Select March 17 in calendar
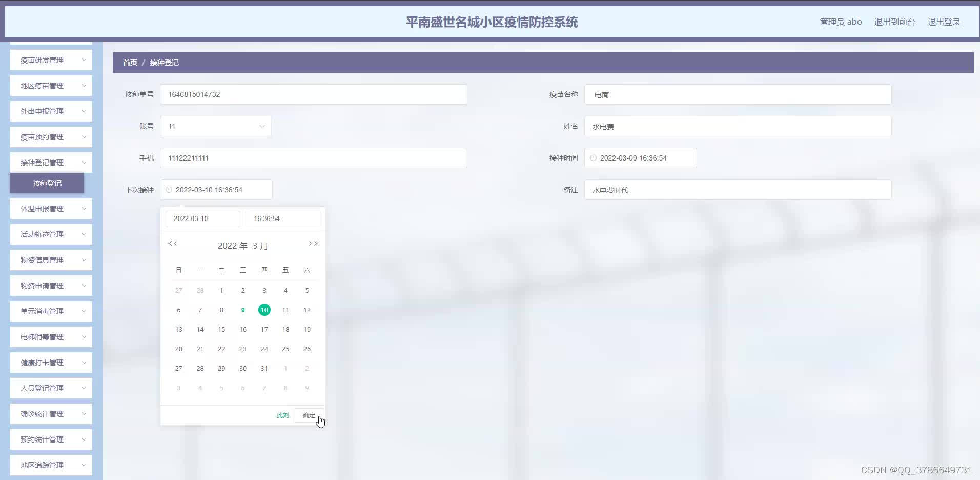 point(264,329)
